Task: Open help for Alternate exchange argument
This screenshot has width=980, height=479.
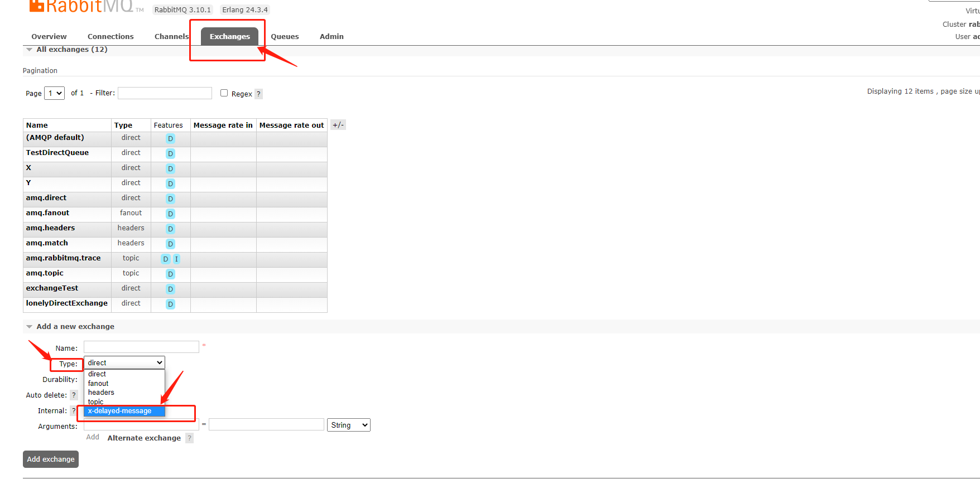Action: tap(190, 438)
